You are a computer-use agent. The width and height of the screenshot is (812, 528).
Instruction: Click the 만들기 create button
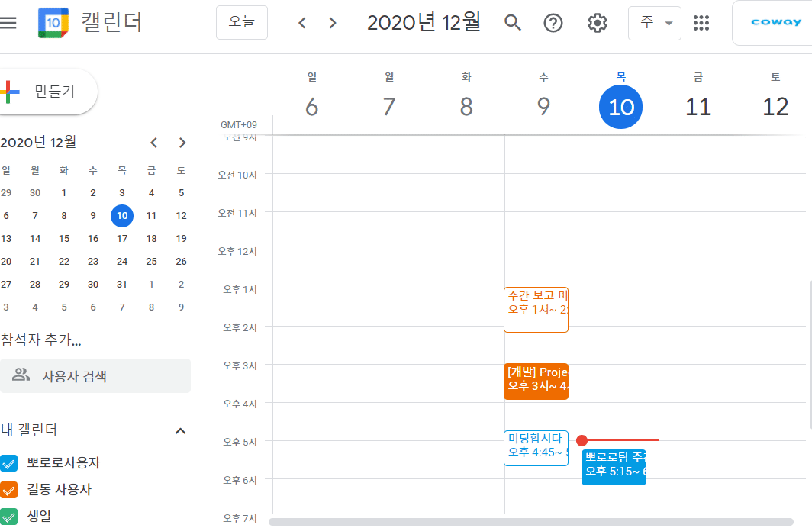pyautogui.click(x=47, y=92)
